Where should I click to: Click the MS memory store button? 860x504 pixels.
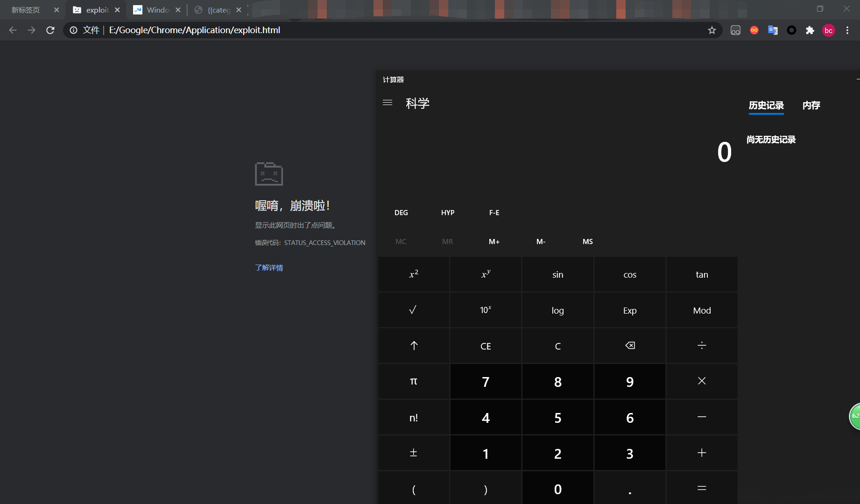587,242
